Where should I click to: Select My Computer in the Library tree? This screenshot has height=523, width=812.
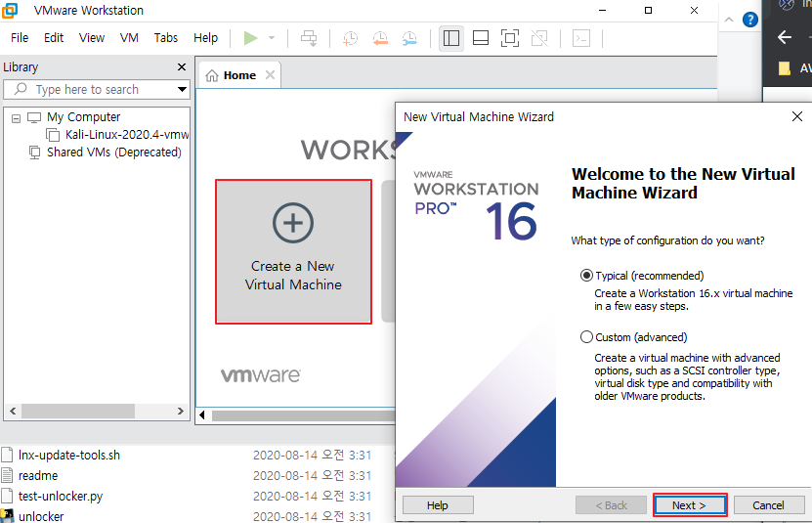coord(83,117)
